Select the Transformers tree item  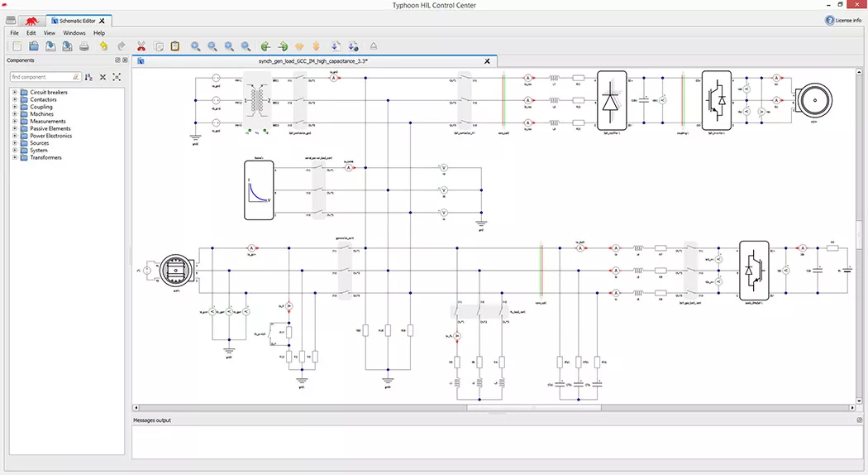point(45,157)
